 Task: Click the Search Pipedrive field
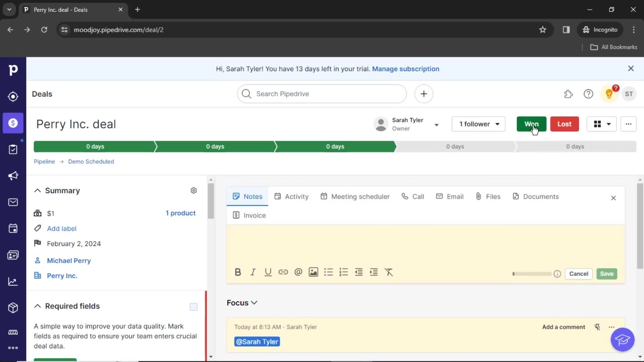[x=322, y=94]
